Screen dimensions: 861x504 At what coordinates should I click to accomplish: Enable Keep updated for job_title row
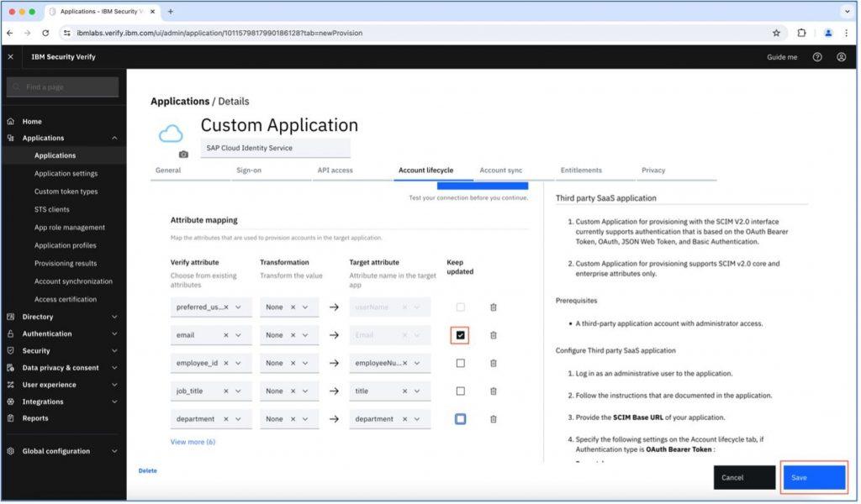point(462,392)
